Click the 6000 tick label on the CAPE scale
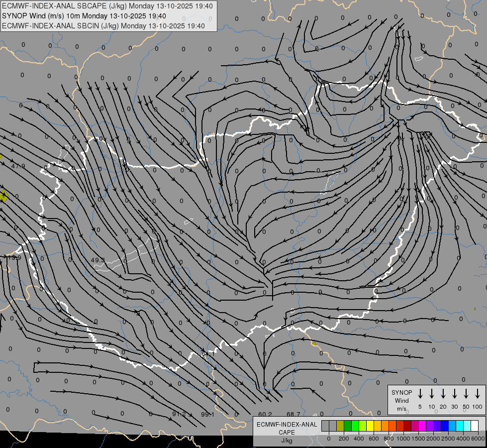Screen dimensions: 487x448 [x=478, y=439]
